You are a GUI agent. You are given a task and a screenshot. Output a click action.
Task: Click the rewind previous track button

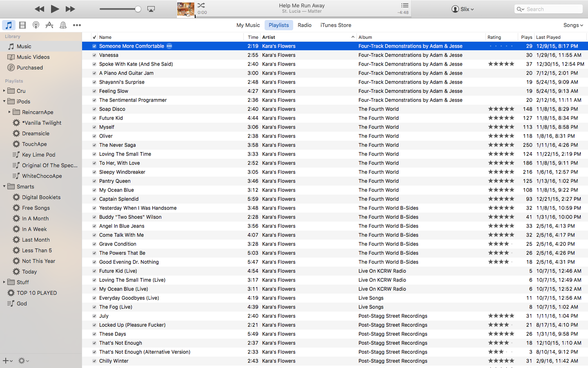pos(39,9)
